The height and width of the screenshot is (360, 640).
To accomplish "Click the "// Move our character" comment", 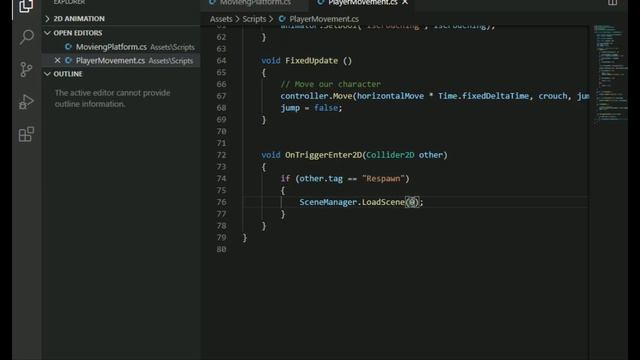I will pos(331,84).
